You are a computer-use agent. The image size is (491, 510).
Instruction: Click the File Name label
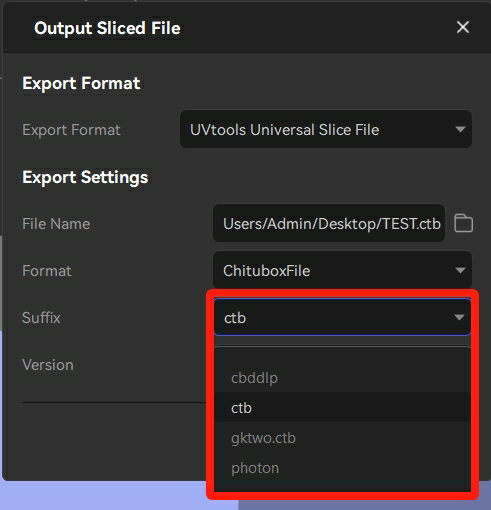tap(56, 223)
